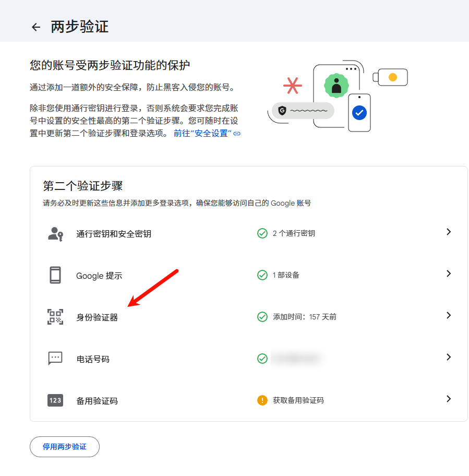Click the 电话号码 message bubble icon
The height and width of the screenshot is (476, 469).
pos(55,359)
